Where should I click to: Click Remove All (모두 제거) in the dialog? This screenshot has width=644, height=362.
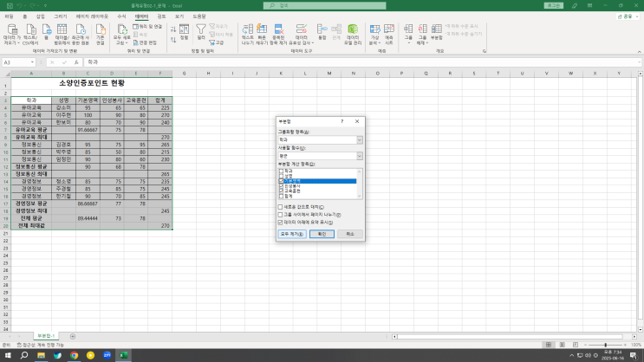click(292, 234)
